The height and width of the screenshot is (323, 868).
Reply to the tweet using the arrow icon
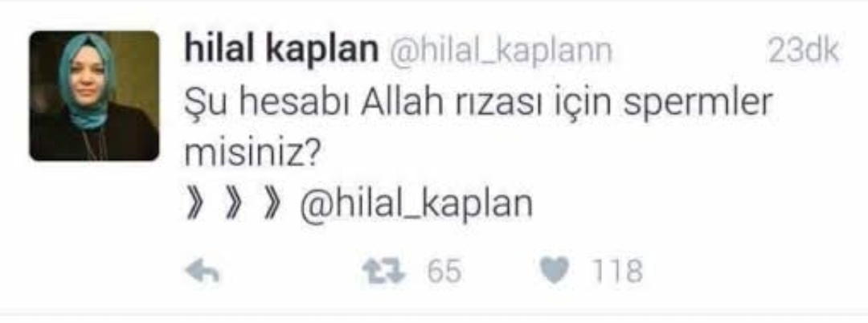pyautogui.click(x=203, y=272)
